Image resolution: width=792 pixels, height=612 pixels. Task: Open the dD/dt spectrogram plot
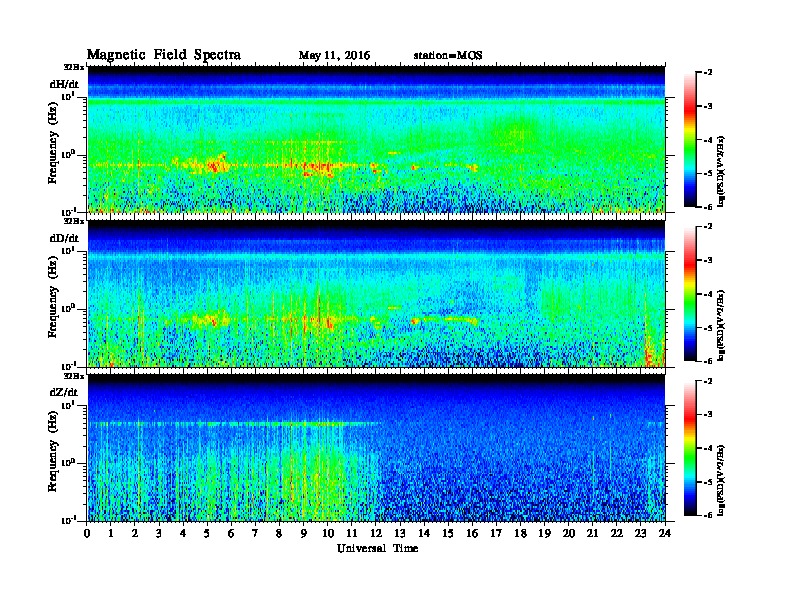coord(376,293)
